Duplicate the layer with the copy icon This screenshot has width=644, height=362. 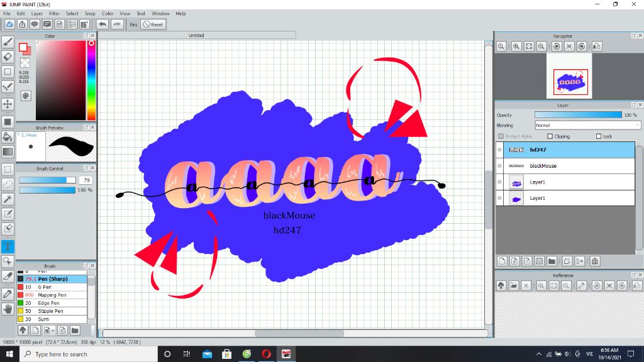[567, 261]
